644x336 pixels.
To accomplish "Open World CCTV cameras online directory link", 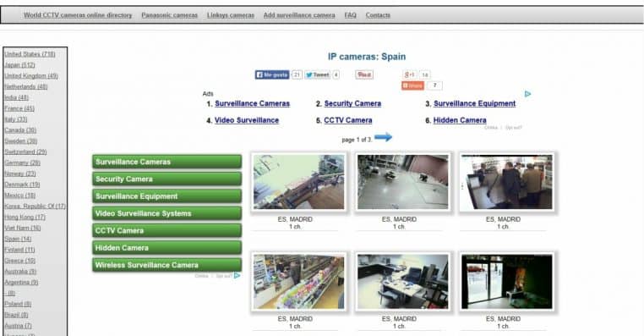I will (x=78, y=15).
